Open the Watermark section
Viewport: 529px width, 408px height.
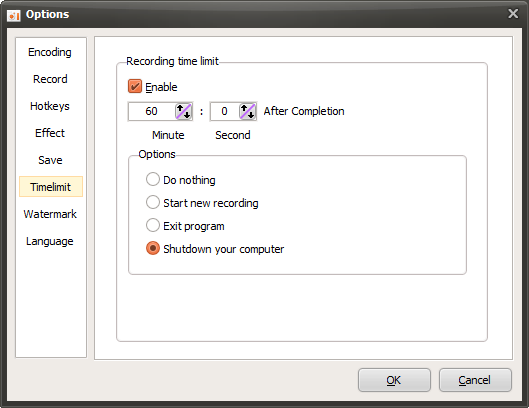tap(50, 214)
